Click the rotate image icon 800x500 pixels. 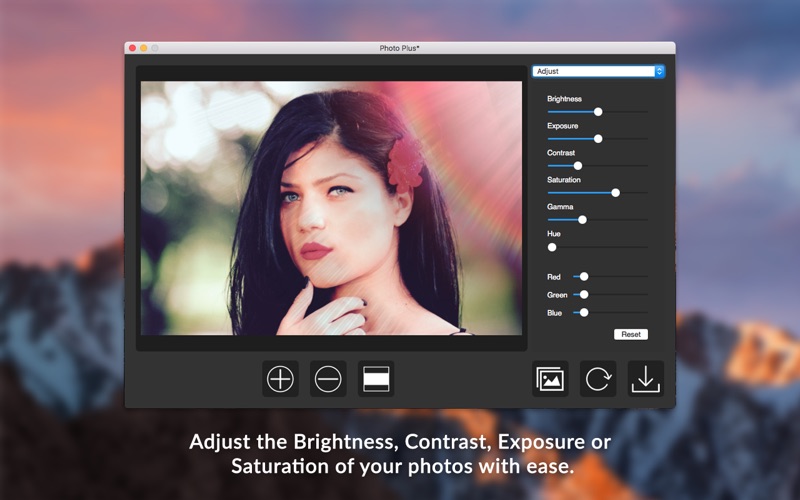point(598,379)
